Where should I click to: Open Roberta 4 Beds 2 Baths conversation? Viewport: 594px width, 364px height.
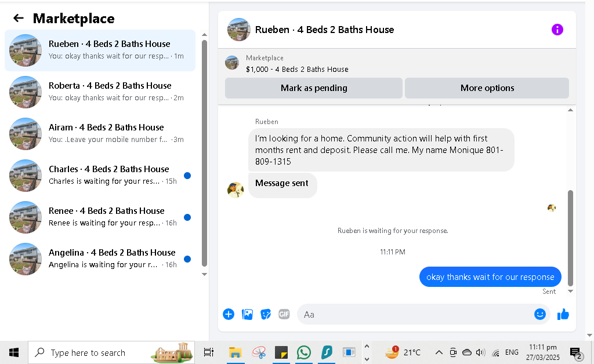coord(100,92)
